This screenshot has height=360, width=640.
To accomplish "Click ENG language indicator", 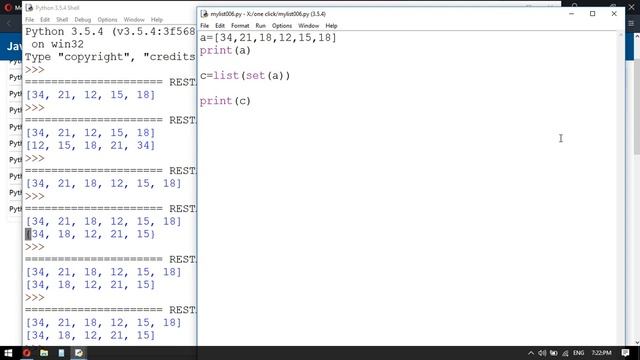I will coord(578,353).
